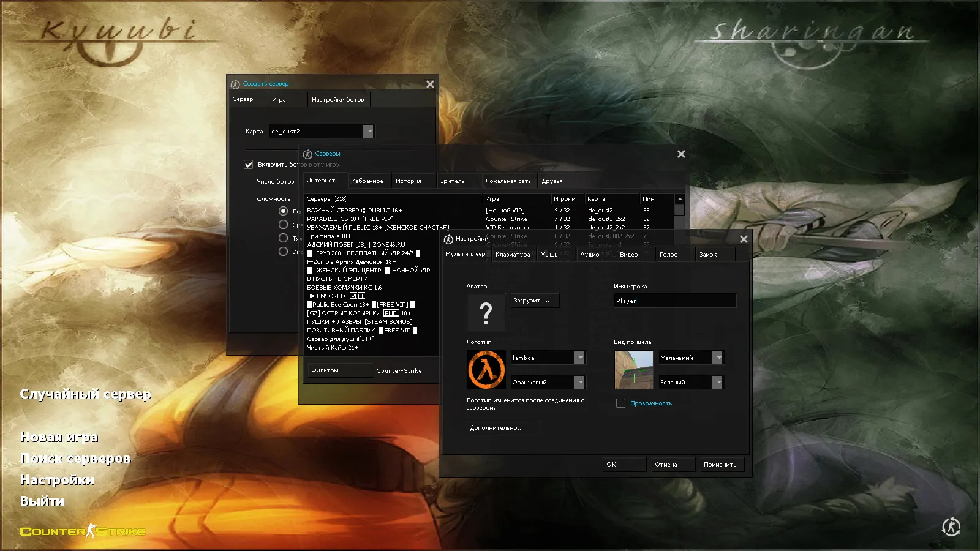Close the Настройки settings window

[x=744, y=239]
